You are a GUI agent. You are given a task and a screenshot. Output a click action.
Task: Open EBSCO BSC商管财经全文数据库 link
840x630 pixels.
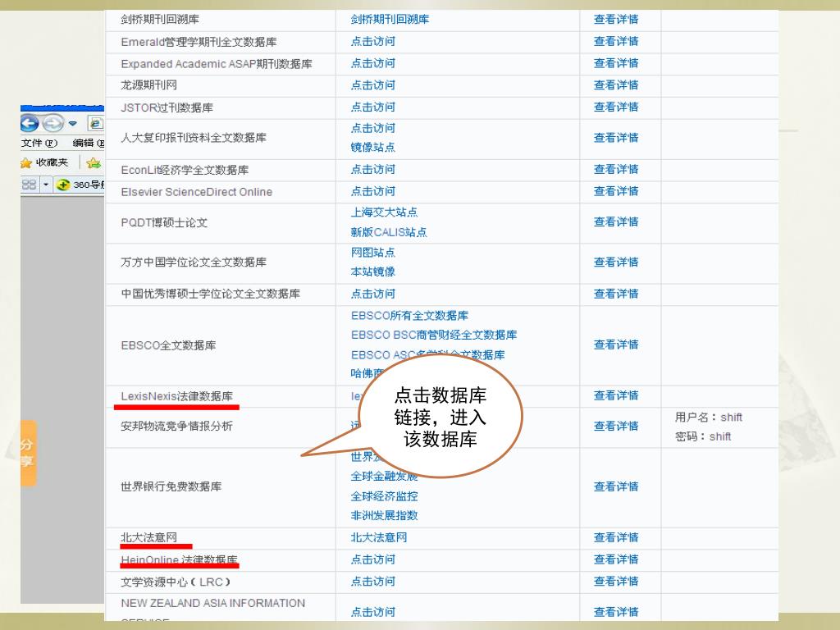pyautogui.click(x=434, y=335)
